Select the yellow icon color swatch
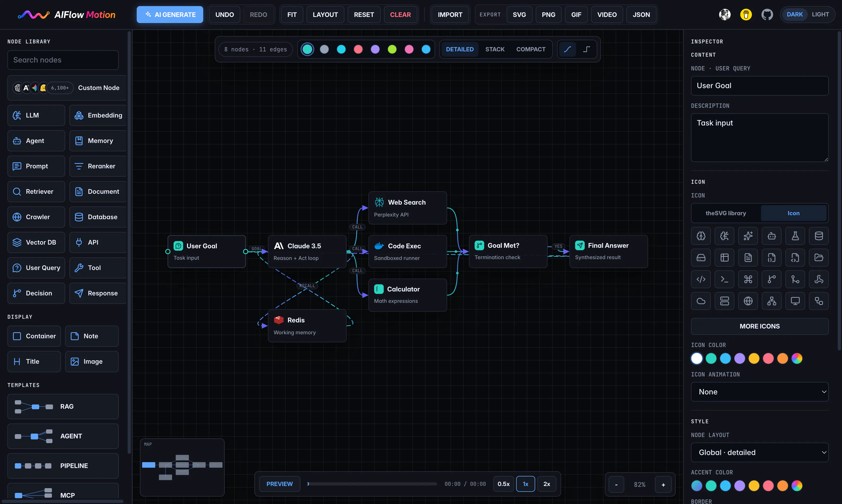This screenshot has height=504, width=842. [754, 358]
